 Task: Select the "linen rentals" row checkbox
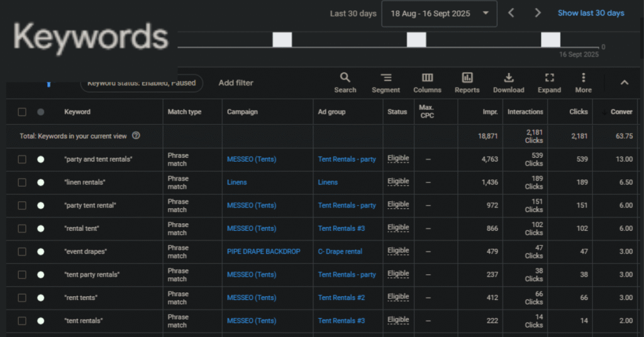pos(22,182)
